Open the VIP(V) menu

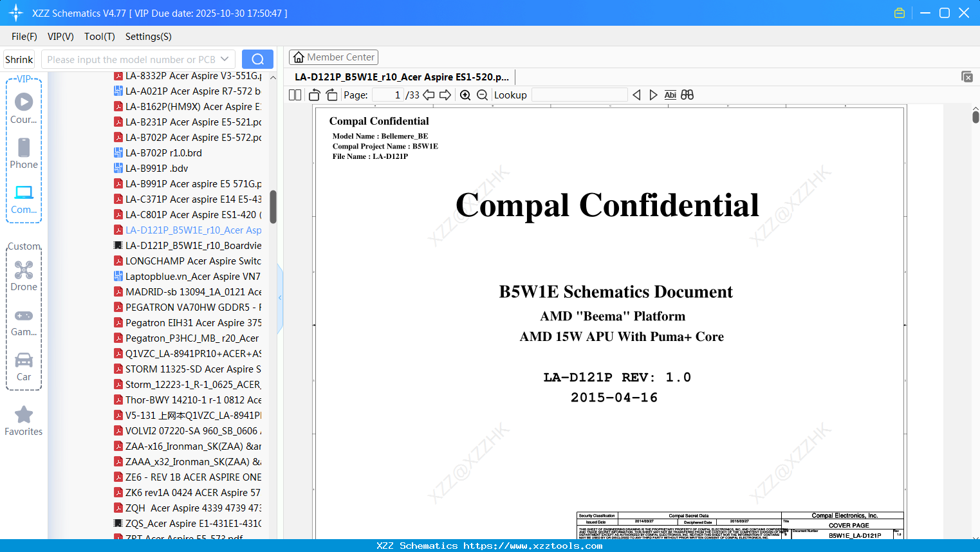tap(60, 37)
